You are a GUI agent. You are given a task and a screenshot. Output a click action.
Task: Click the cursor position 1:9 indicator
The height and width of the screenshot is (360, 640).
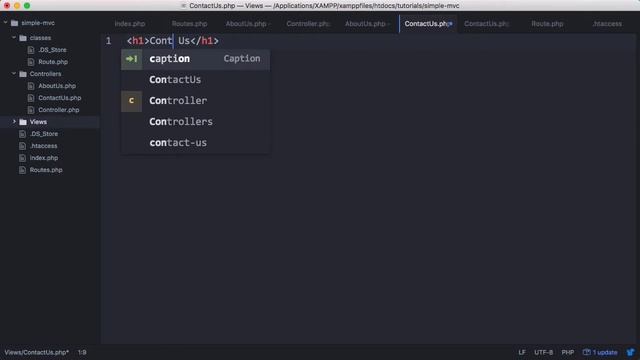point(82,352)
